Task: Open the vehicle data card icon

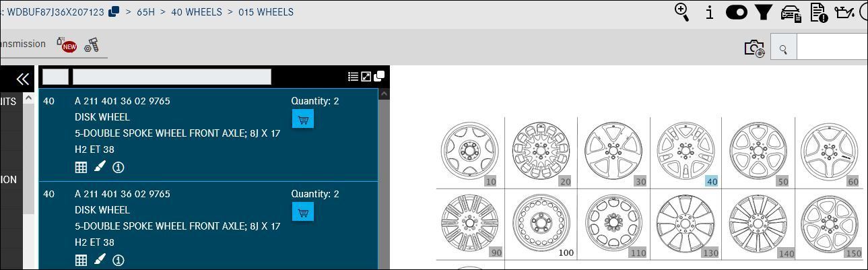Action: (791, 13)
